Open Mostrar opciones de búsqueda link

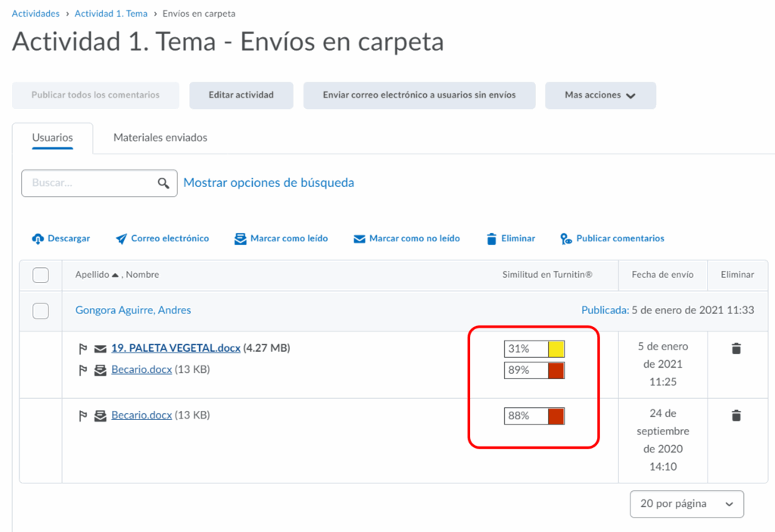tap(269, 182)
